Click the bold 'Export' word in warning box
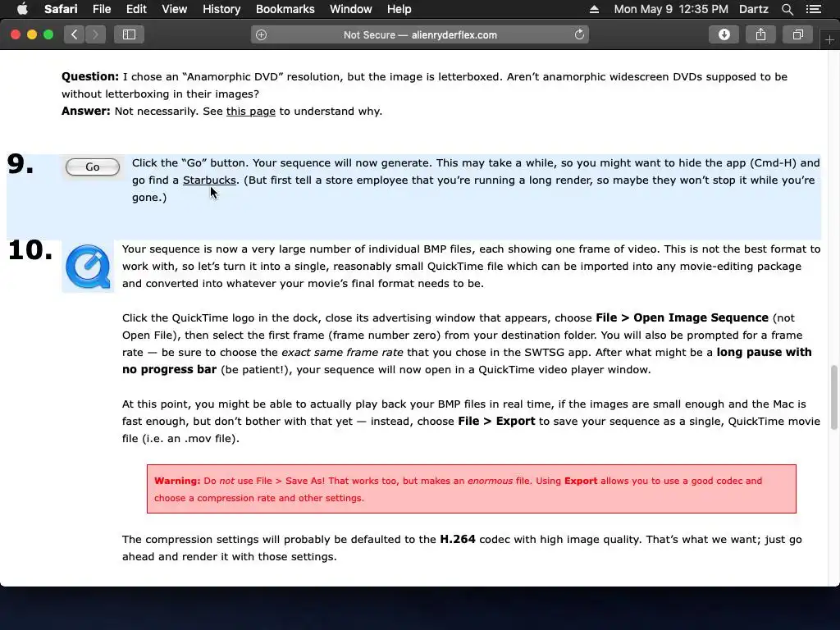The image size is (840, 630). point(581,481)
